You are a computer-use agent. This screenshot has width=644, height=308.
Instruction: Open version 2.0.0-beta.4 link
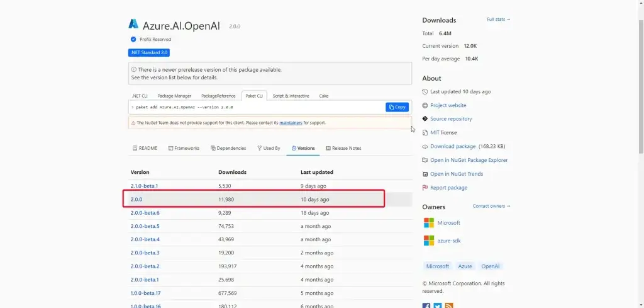click(x=145, y=239)
